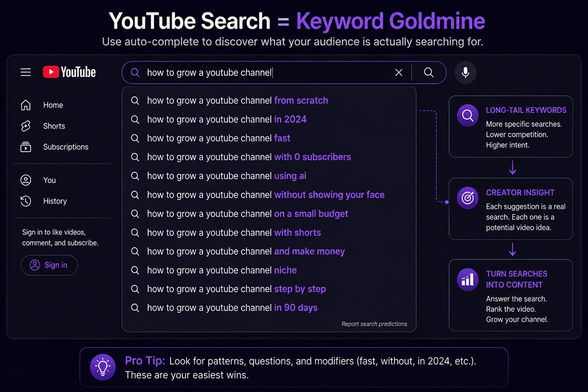Select suggestion ending 'in 90 days'
The image size is (588, 392).
click(x=269, y=308)
